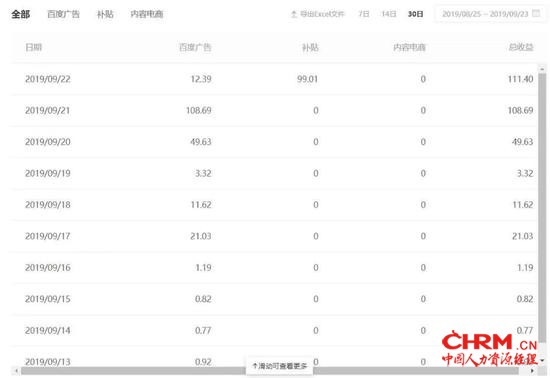Click 百度广告 value 108.69 for 09/21
This screenshot has width=550, height=378.
[x=199, y=110]
